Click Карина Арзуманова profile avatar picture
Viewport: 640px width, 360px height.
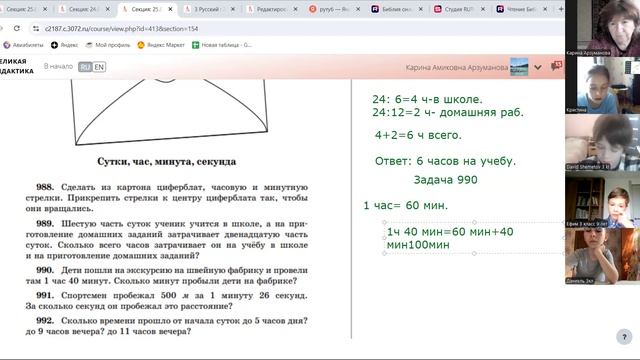click(x=519, y=67)
